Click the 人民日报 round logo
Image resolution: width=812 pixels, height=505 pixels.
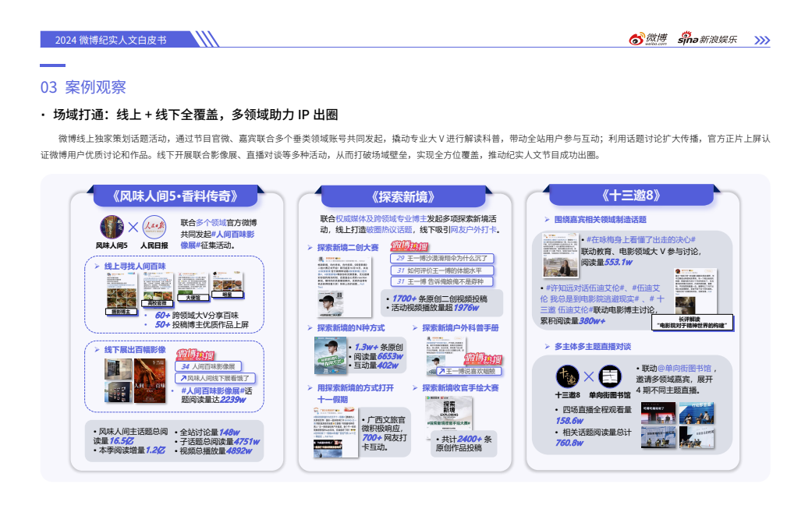pyautogui.click(x=154, y=227)
